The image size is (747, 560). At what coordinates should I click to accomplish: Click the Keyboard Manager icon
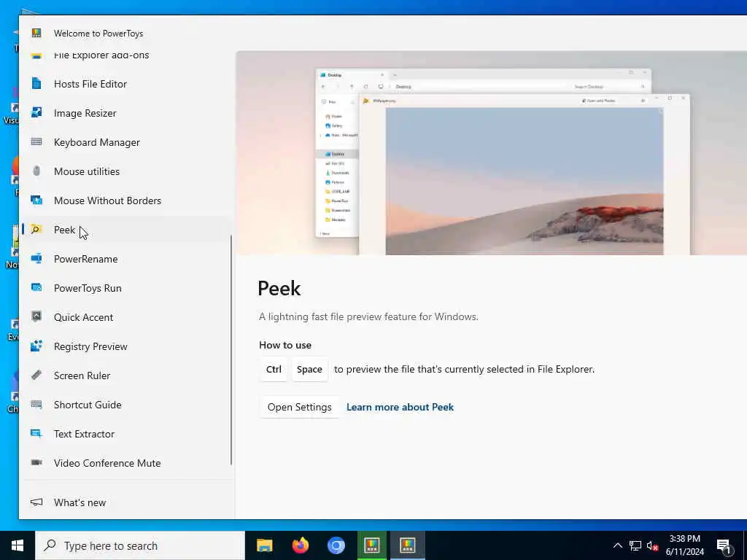pyautogui.click(x=36, y=141)
